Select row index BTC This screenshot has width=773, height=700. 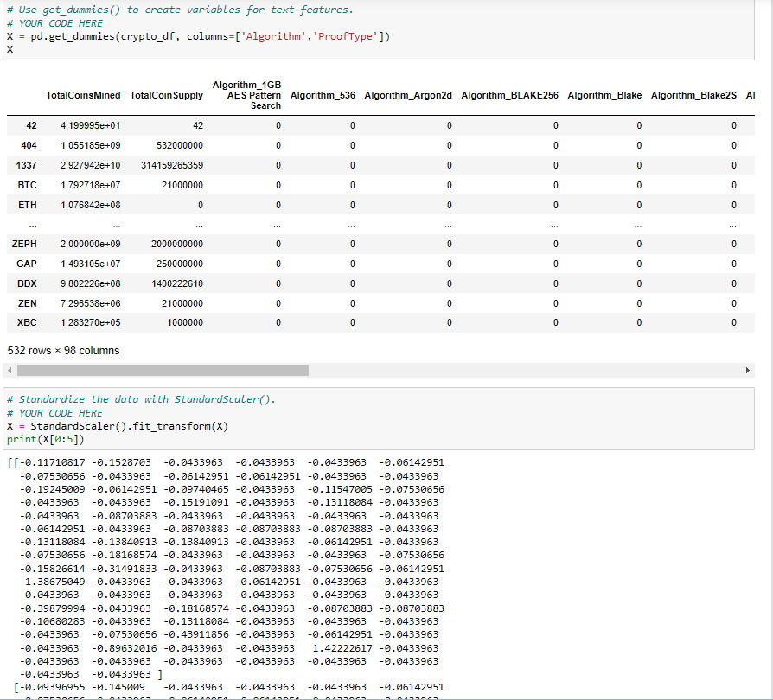point(27,185)
